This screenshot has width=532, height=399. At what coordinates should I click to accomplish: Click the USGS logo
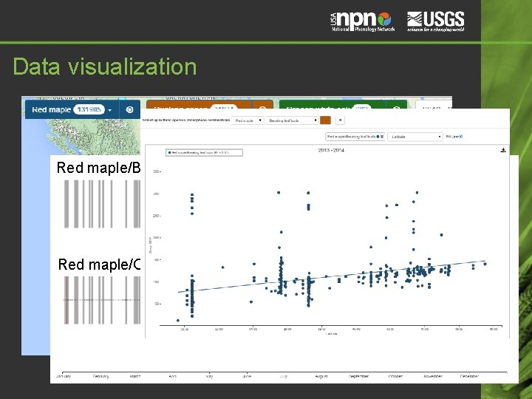click(436, 21)
